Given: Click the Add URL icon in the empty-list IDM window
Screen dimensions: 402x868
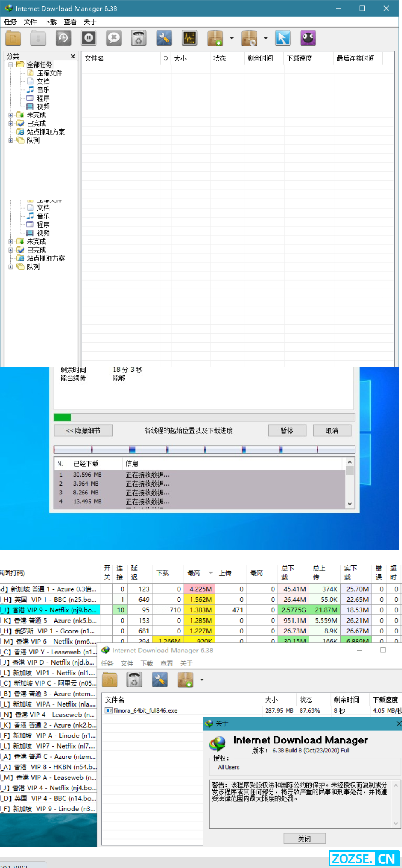Looking at the screenshot, I should pos(13,38).
